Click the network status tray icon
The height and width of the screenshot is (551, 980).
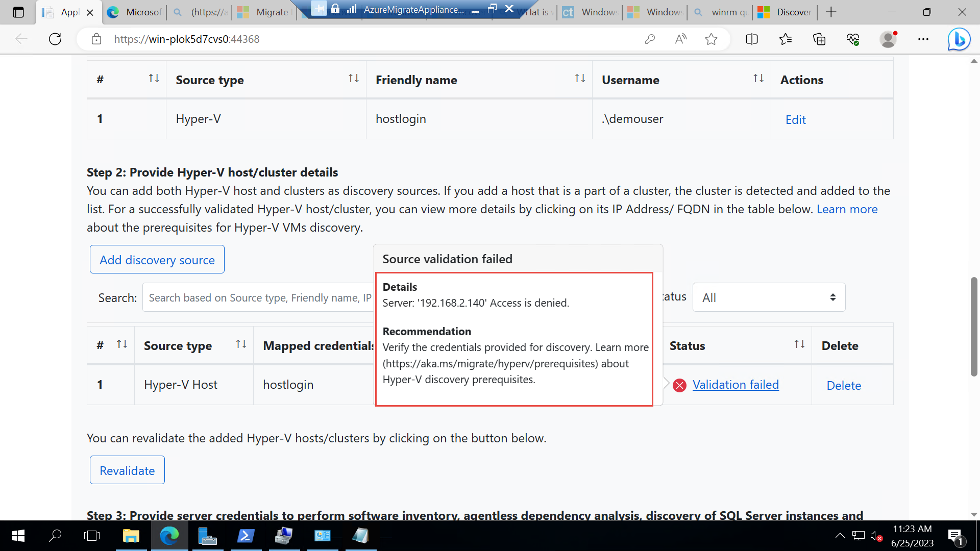pyautogui.click(x=859, y=536)
